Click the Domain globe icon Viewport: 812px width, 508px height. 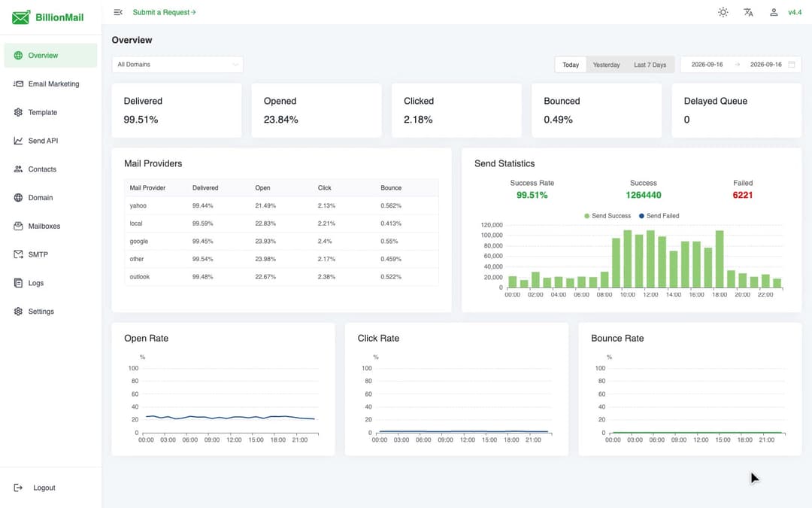(18, 197)
